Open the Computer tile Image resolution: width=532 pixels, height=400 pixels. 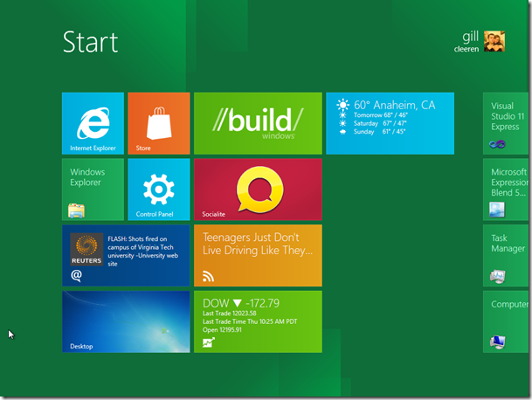[508, 321]
